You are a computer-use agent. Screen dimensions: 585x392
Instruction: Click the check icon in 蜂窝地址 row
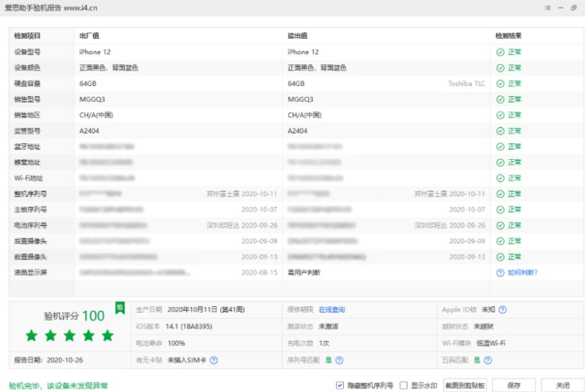point(501,162)
